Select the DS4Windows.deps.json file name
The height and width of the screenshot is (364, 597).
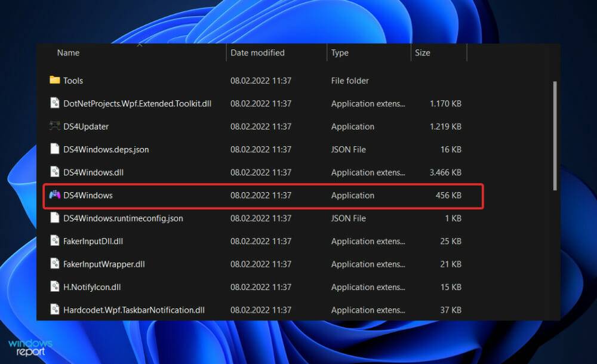pos(106,150)
